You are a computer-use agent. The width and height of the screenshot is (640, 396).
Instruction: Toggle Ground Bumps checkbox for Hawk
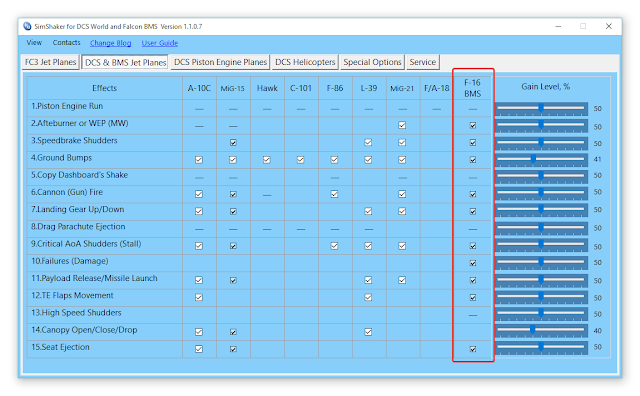[267, 160]
